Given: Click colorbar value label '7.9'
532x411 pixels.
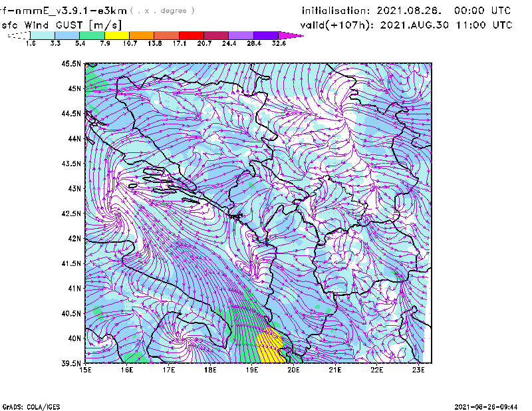Looking at the screenshot, I should click(x=105, y=43).
